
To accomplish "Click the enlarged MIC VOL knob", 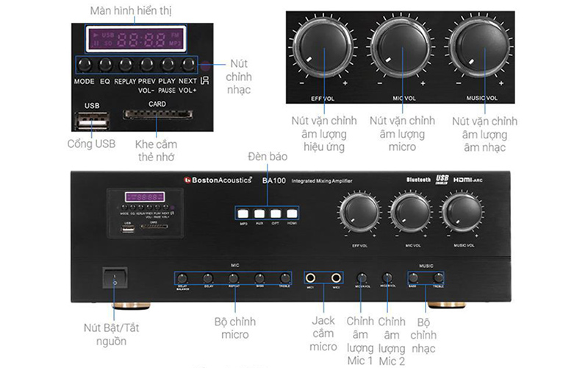I will tap(400, 46).
